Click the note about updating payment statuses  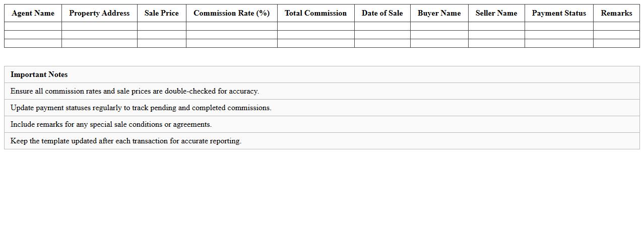pos(141,108)
